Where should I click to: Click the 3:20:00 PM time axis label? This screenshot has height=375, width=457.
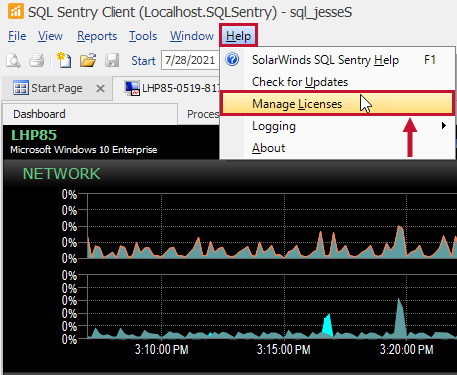click(x=407, y=349)
